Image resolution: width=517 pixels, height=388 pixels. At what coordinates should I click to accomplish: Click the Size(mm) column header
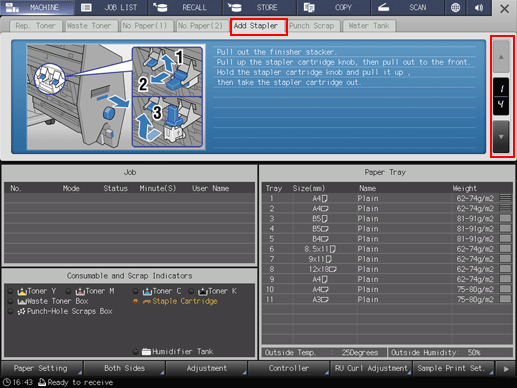309,188
